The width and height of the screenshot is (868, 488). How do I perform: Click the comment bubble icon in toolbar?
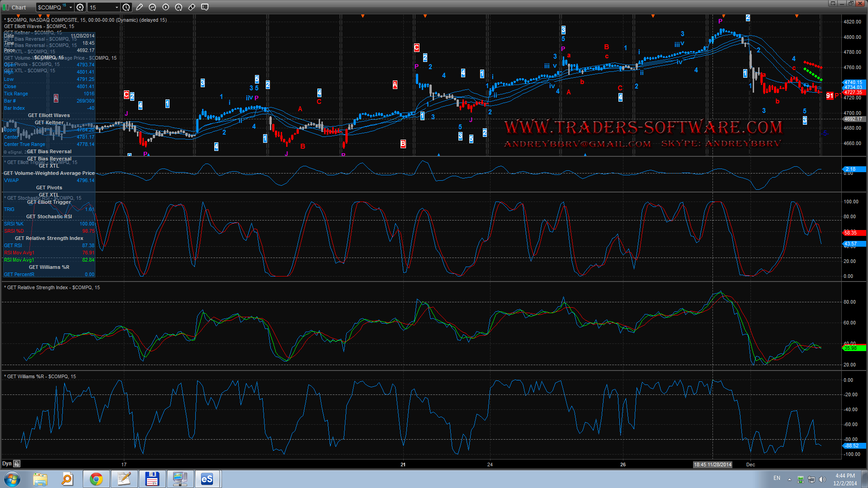point(205,7)
